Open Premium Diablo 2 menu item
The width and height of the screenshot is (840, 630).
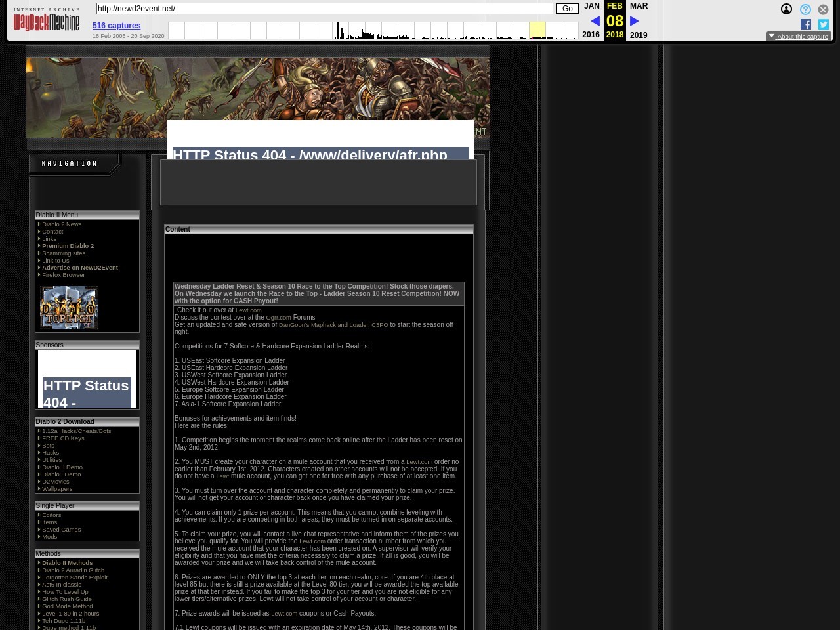(x=68, y=246)
